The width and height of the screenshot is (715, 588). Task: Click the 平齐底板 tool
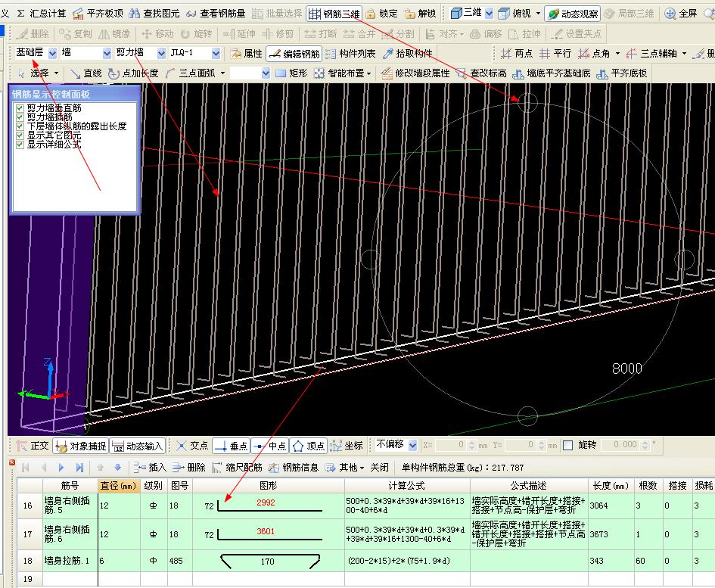point(621,73)
